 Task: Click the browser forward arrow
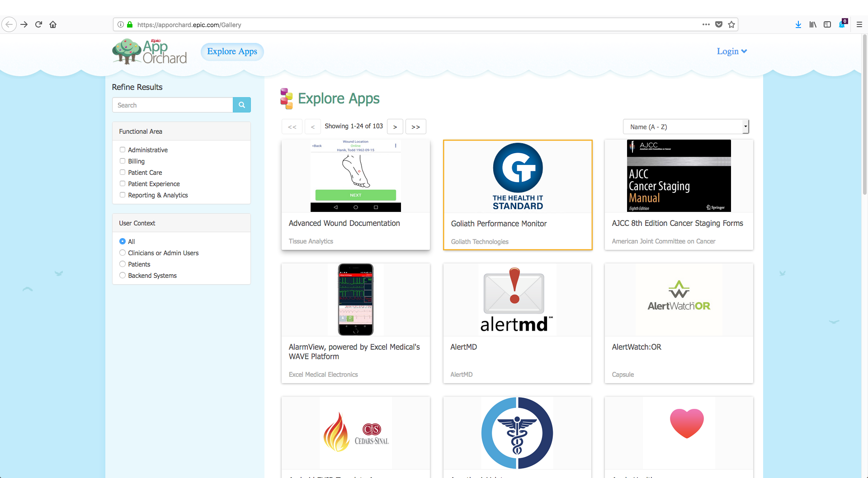(24, 24)
